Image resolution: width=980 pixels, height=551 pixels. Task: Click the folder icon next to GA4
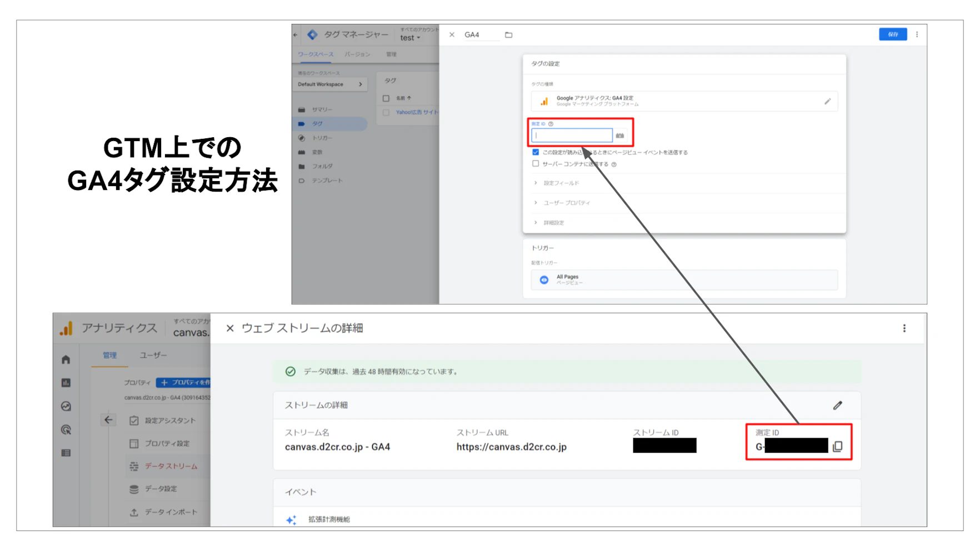pyautogui.click(x=508, y=35)
